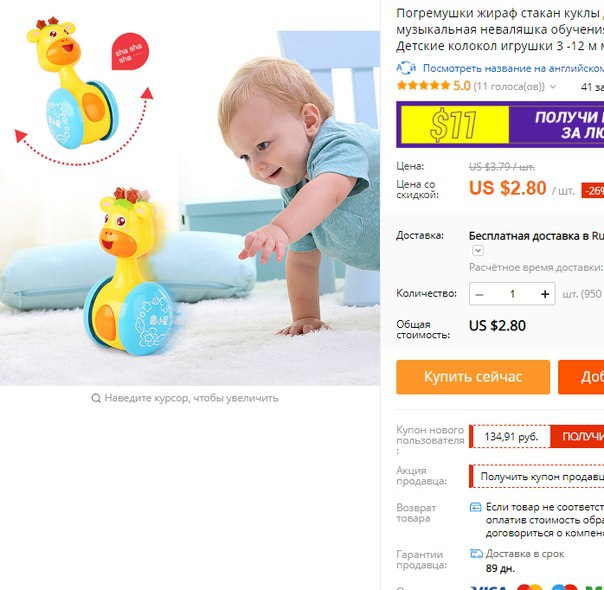Click the main giraffe toy product image
Viewport: 604px width, 590px height.
click(190, 193)
